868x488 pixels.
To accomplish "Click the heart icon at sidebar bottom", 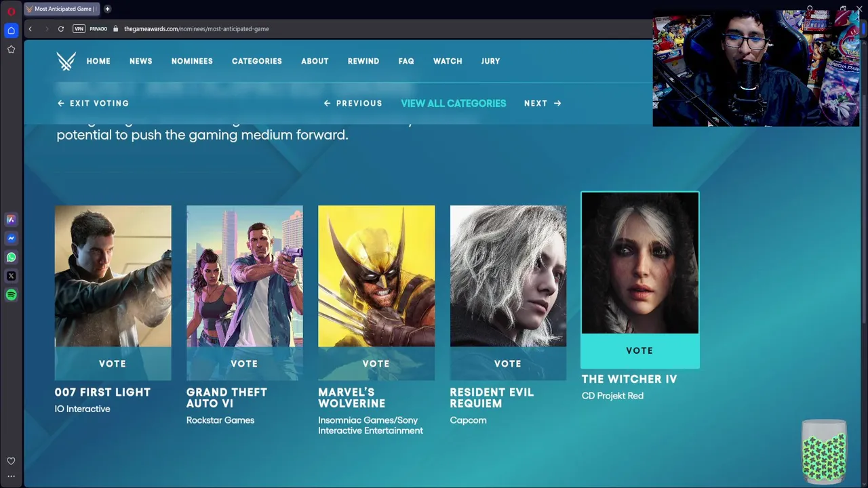I will 11,461.
